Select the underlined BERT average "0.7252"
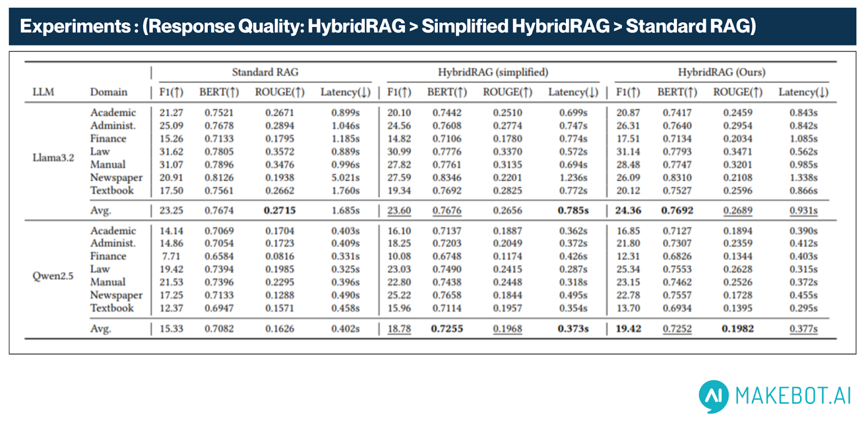 click(677, 329)
